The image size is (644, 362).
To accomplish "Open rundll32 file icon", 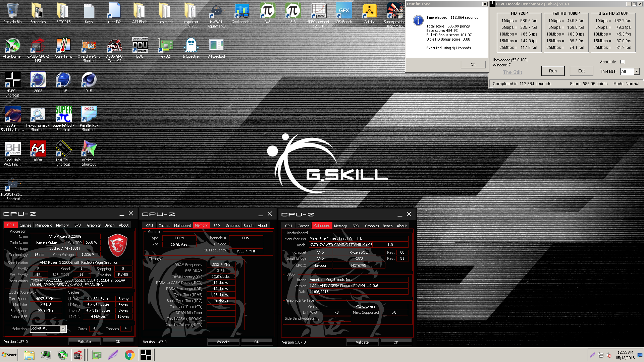I will [x=114, y=13].
